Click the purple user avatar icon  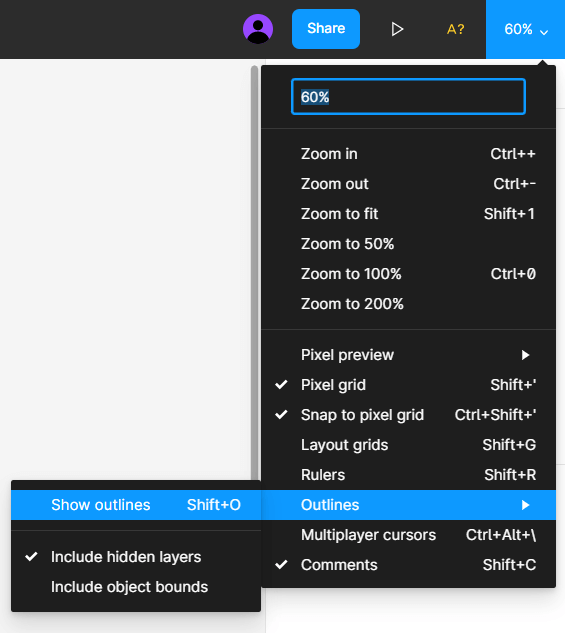(258, 29)
